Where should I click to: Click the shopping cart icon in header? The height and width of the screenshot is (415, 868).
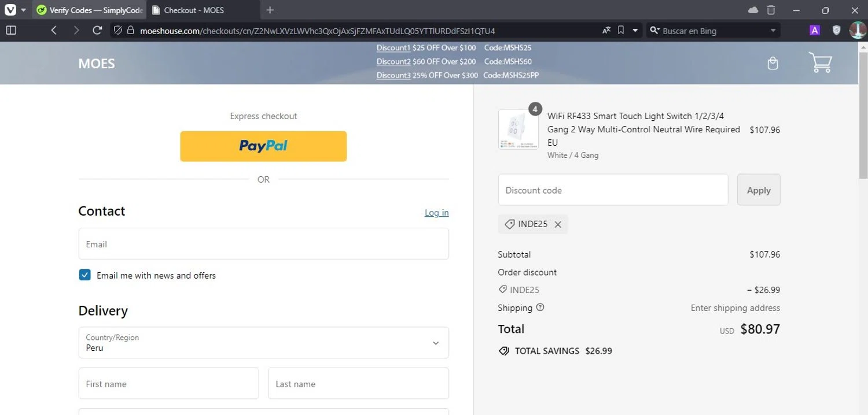click(x=820, y=62)
